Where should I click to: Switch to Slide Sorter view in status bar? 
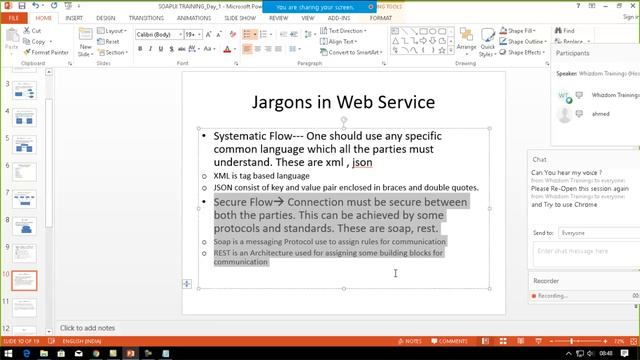click(x=503, y=341)
